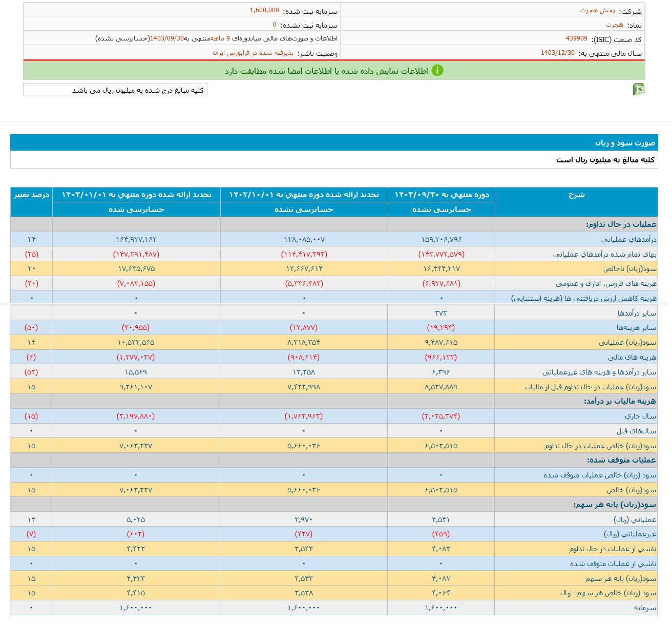The image size is (672, 626).
Task: Click the green info icon in the banner
Action: tap(437, 71)
